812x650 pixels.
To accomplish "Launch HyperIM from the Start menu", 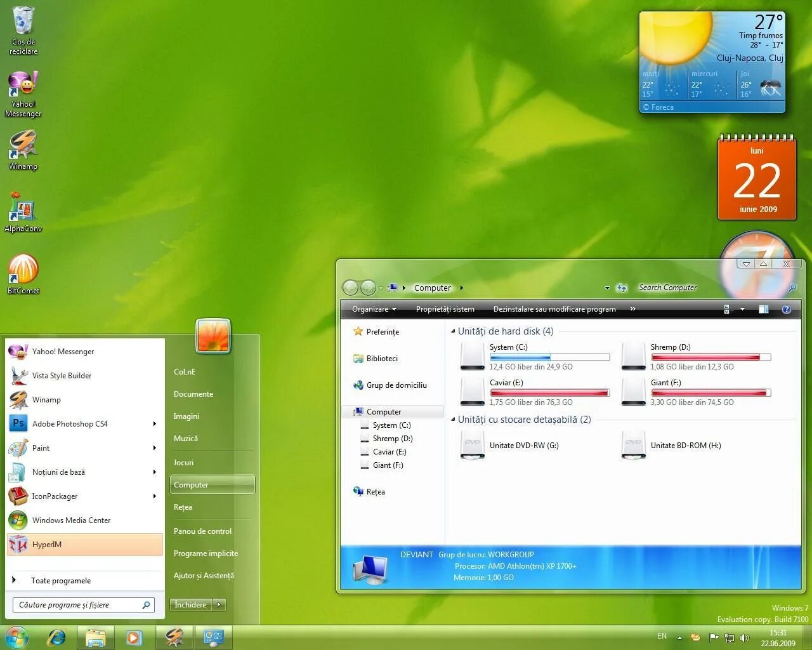I will 85,545.
